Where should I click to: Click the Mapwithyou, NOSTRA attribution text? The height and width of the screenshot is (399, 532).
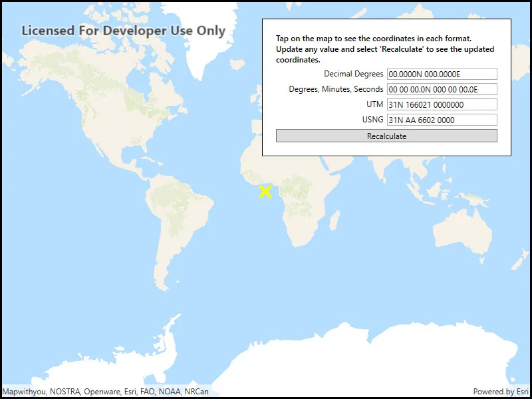coord(105,392)
